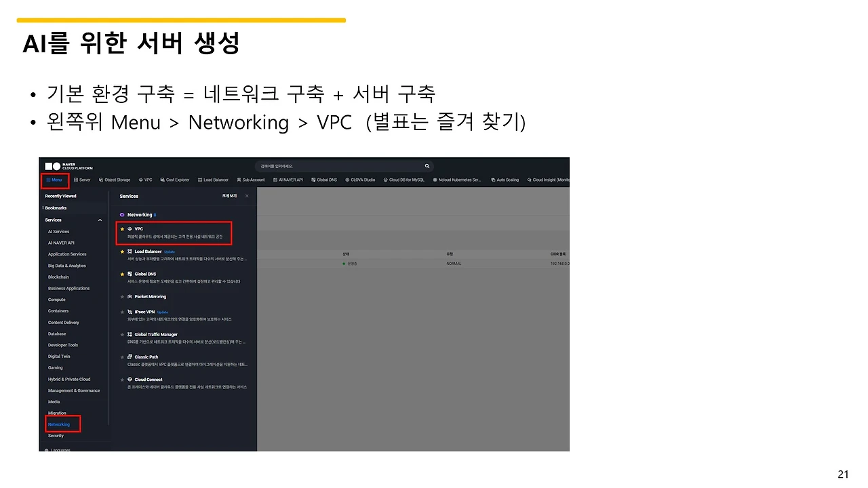This screenshot has height=488, width=868.
Task: Open Load Balancer shortcut in bookmark bar
Action: tap(214, 180)
